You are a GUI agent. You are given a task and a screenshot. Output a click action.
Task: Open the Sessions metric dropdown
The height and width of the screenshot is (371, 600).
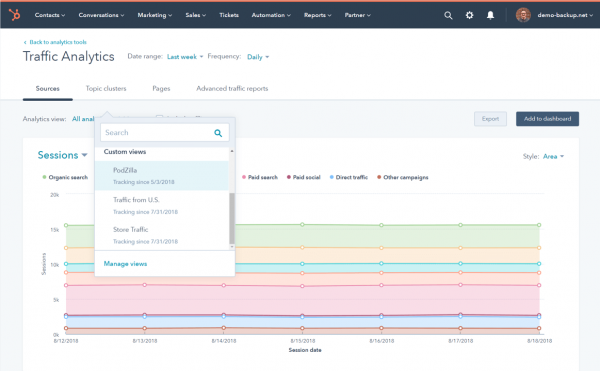pos(62,155)
